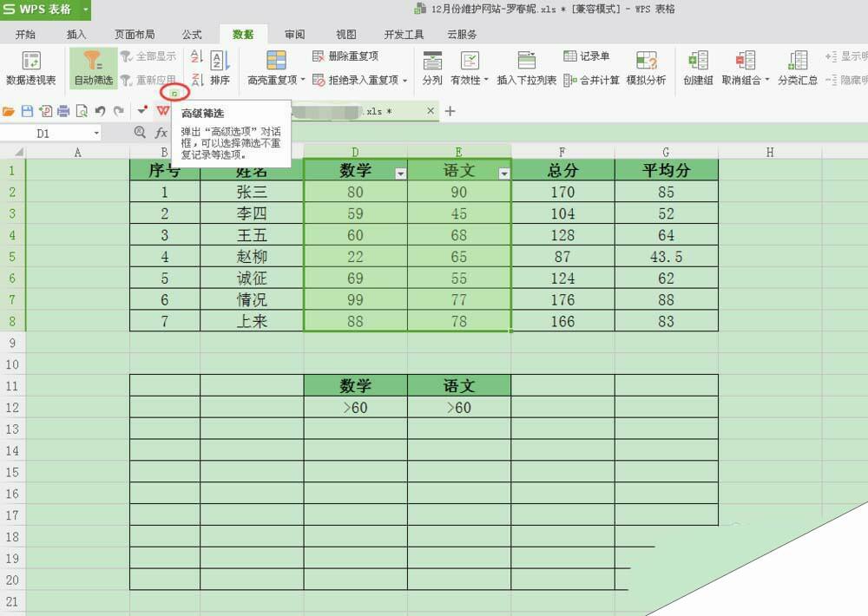Switch to the 开始 tab

pyautogui.click(x=25, y=35)
